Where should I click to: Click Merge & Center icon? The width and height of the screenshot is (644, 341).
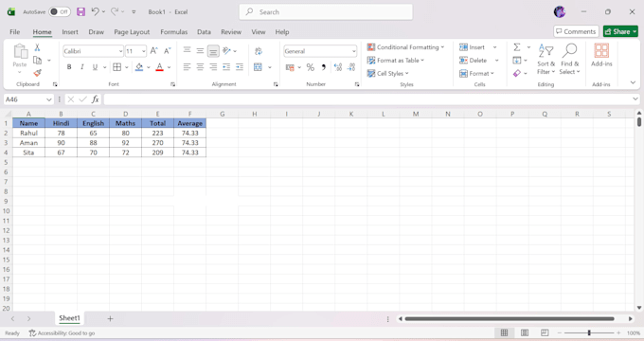258,67
